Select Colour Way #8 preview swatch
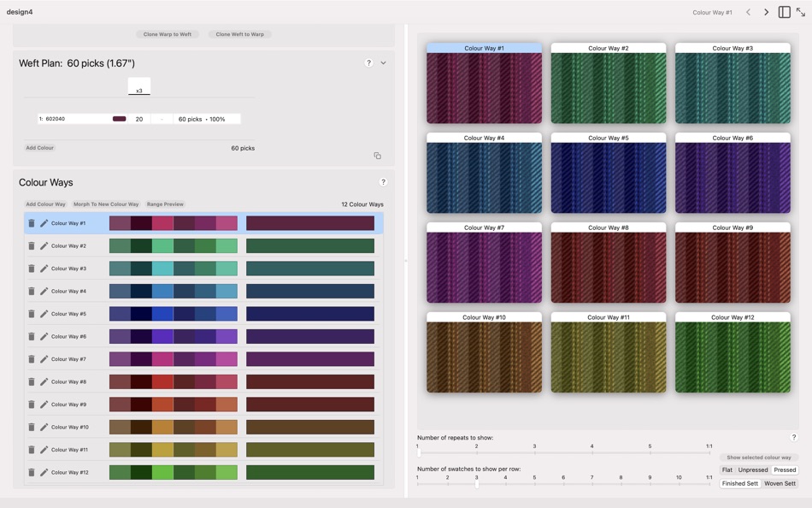Screen dimensions: 812x508 (609, 263)
